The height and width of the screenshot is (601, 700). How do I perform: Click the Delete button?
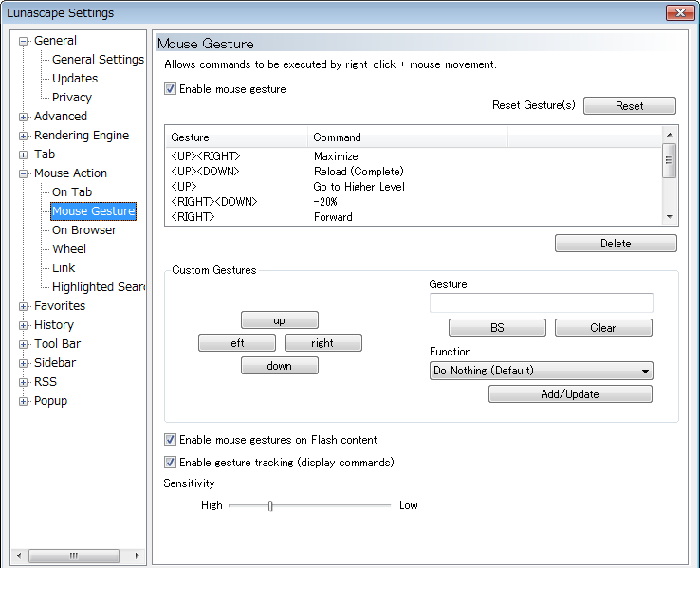(616, 244)
